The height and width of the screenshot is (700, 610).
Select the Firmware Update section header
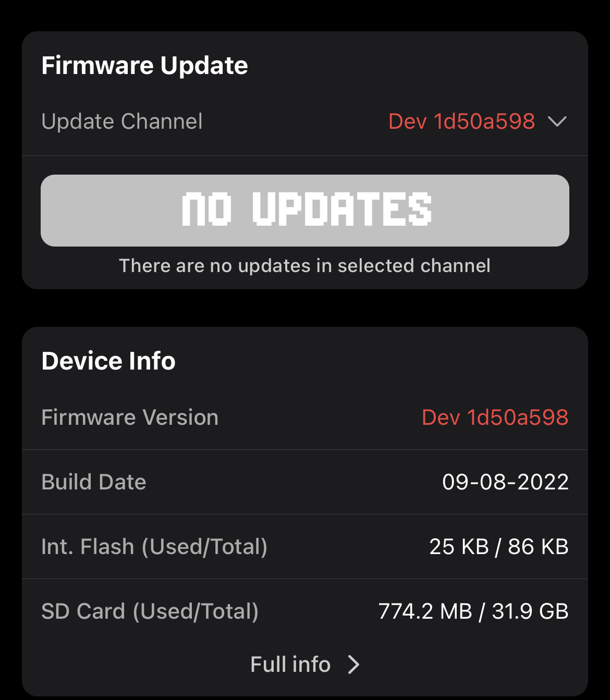coord(145,65)
